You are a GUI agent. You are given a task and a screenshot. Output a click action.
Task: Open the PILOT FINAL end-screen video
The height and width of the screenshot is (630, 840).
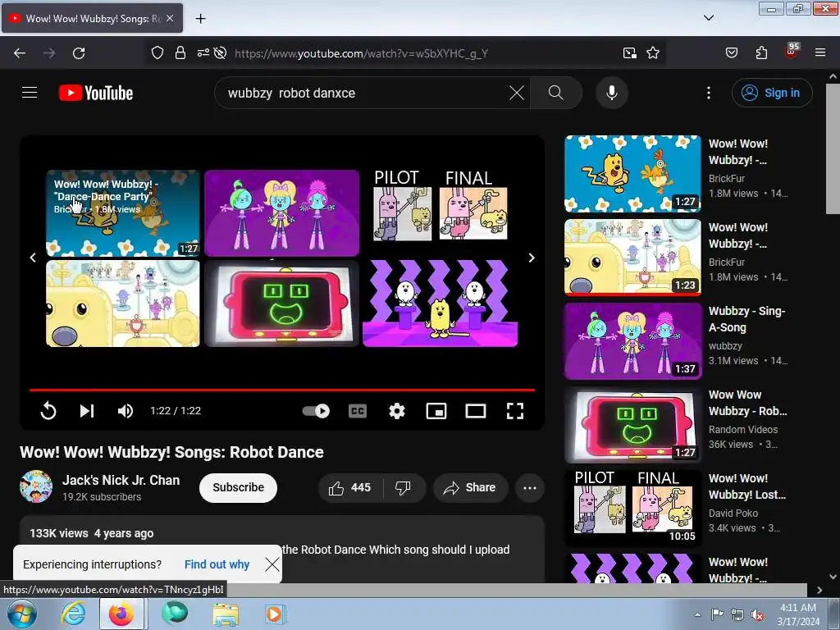[x=441, y=213]
